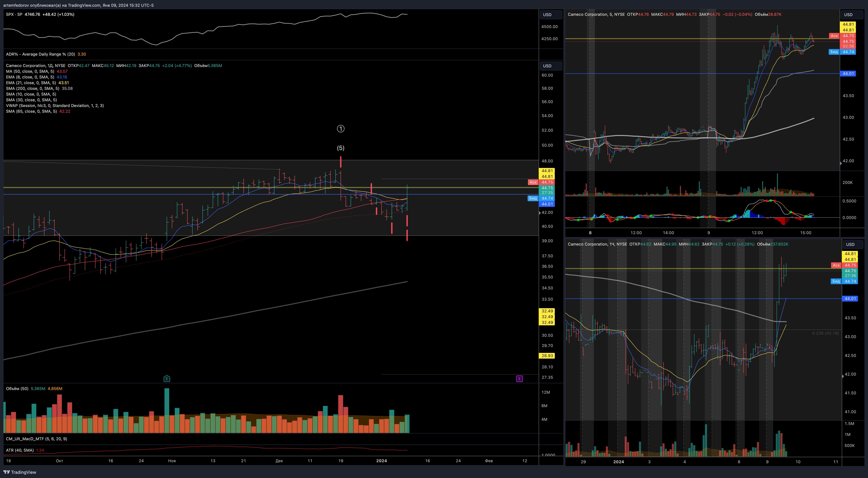Click the yellow 28.93 price label

547,356
